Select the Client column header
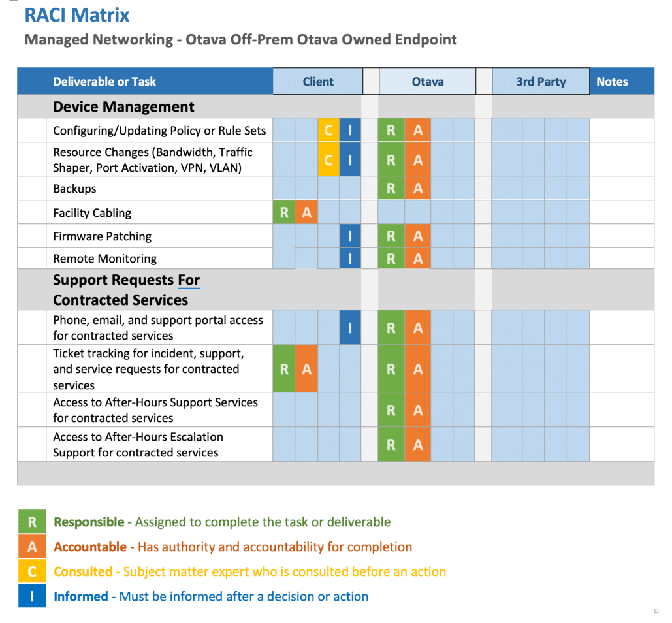The height and width of the screenshot is (623, 672). [x=317, y=82]
